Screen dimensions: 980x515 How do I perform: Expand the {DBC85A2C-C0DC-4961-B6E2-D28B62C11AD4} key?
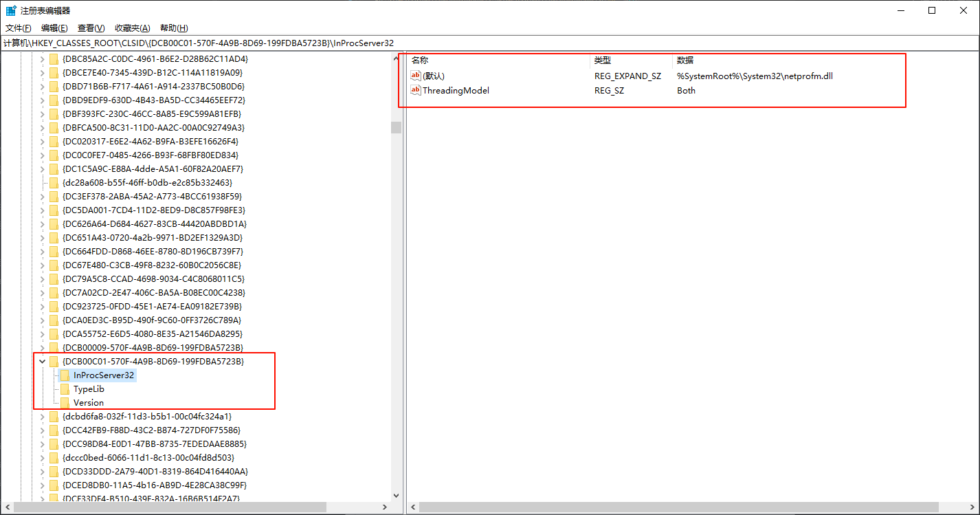coord(43,59)
